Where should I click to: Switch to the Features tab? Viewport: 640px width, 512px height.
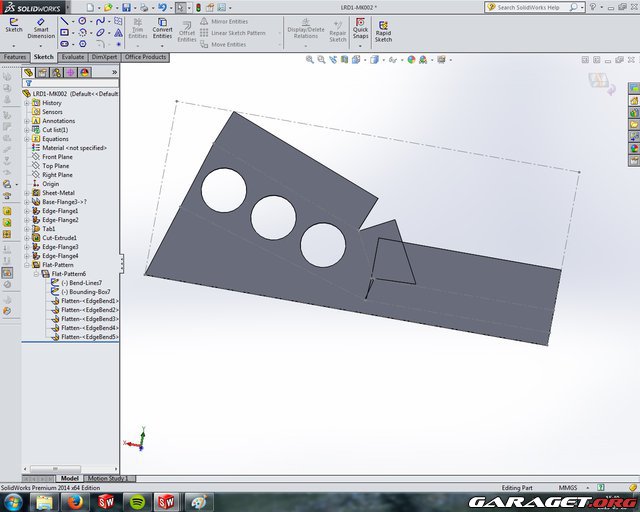(x=14, y=57)
